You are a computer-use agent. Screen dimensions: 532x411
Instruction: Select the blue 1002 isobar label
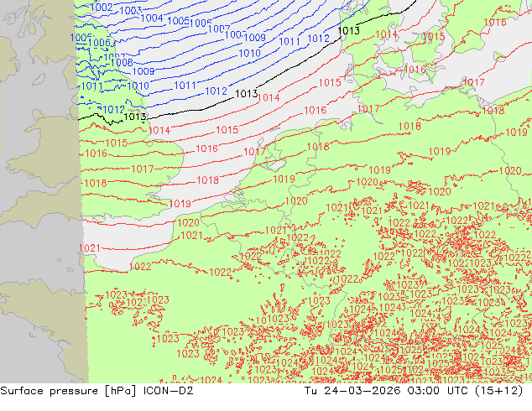pyautogui.click(x=102, y=7)
